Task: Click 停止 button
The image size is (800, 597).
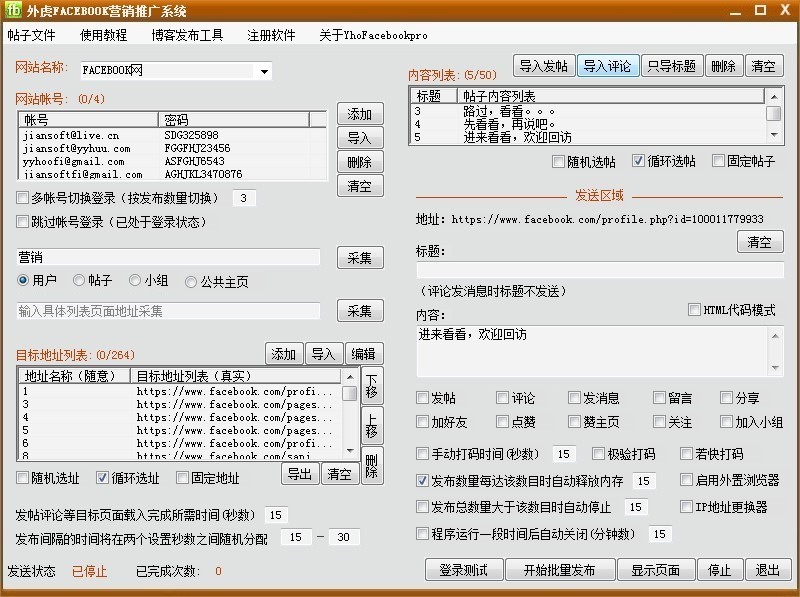Action: pos(719,569)
